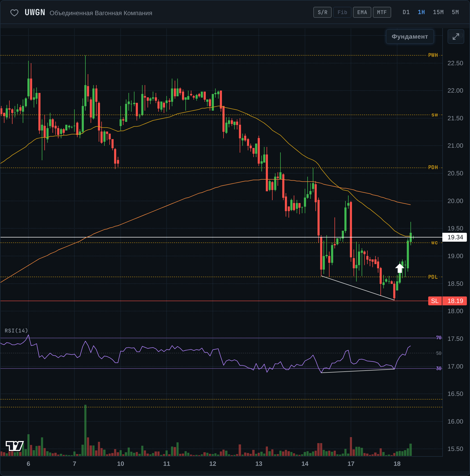Click the 19.50 price axis label
Image resolution: width=470 pixels, height=476 pixels.
[455, 228]
